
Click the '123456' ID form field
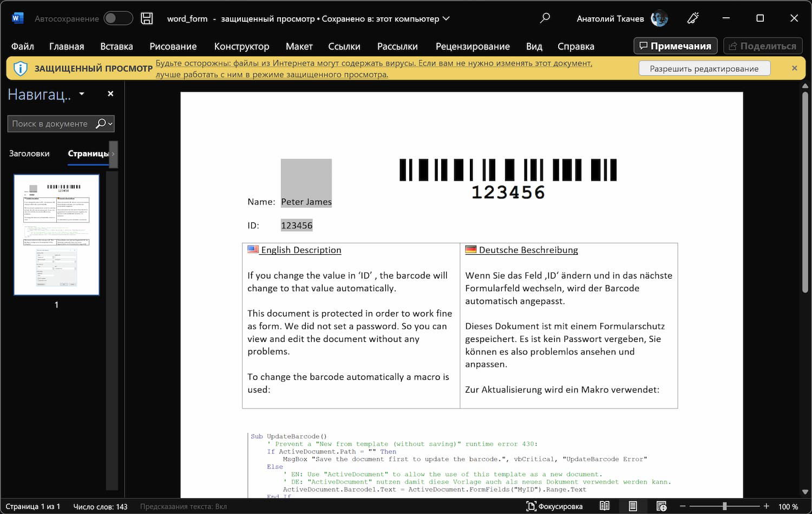coord(297,226)
